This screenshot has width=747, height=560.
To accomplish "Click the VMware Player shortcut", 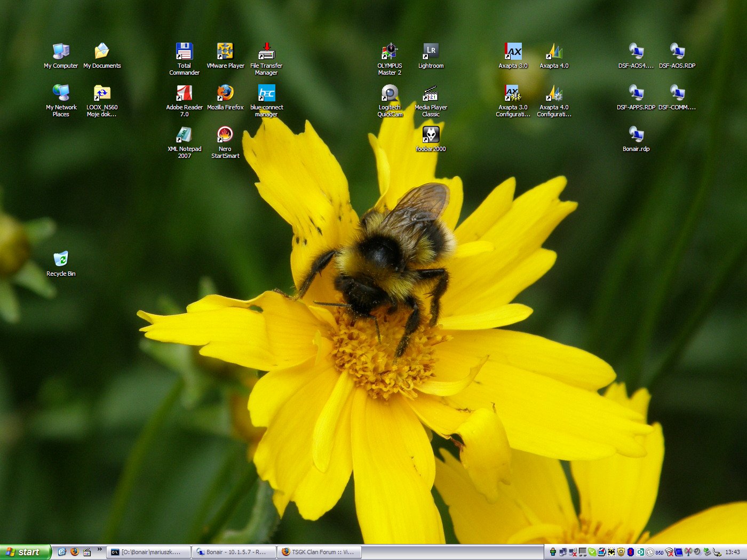I will tap(225, 52).
